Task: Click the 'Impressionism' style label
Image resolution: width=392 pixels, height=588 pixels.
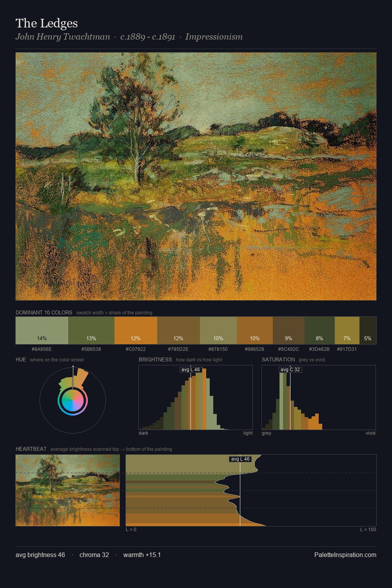Action: (x=214, y=37)
